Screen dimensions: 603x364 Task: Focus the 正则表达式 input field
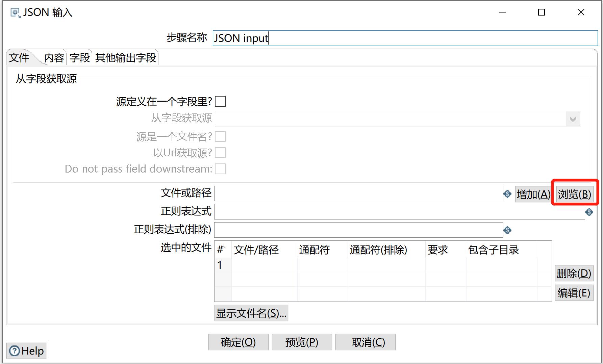pyautogui.click(x=400, y=212)
